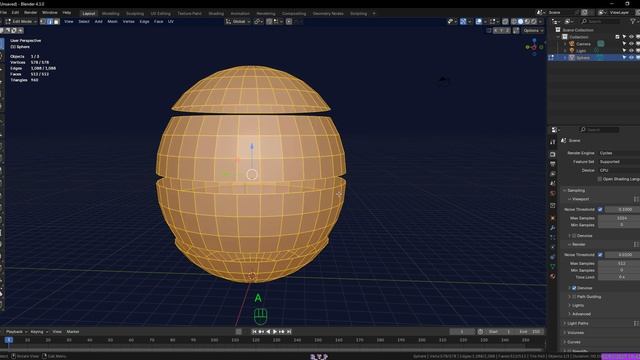Expand the Advanced subpanel

coord(581,314)
